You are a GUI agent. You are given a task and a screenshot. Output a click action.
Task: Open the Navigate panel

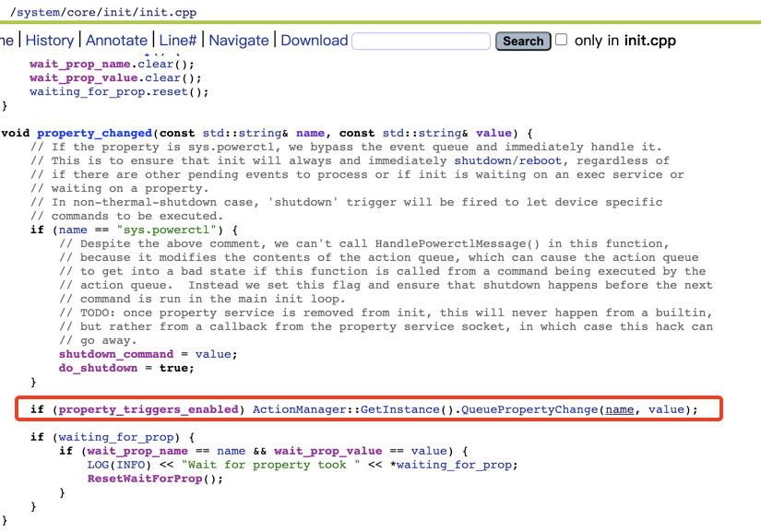(x=239, y=41)
